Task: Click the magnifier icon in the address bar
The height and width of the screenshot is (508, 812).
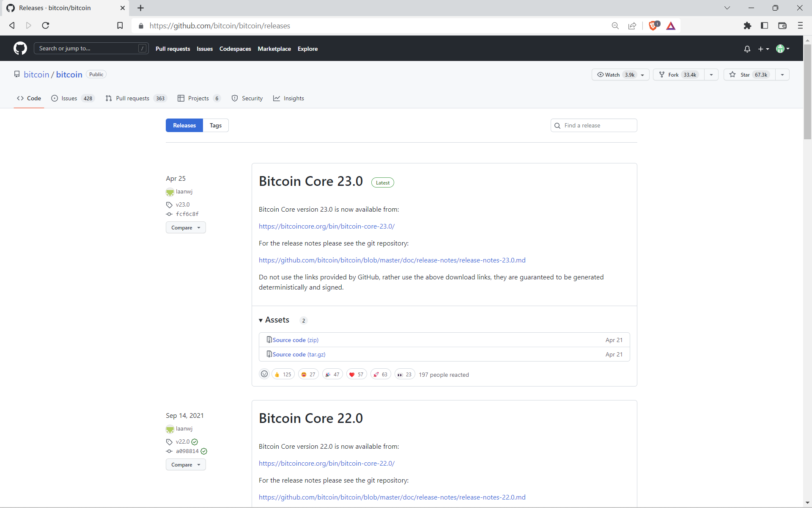Action: point(615,25)
